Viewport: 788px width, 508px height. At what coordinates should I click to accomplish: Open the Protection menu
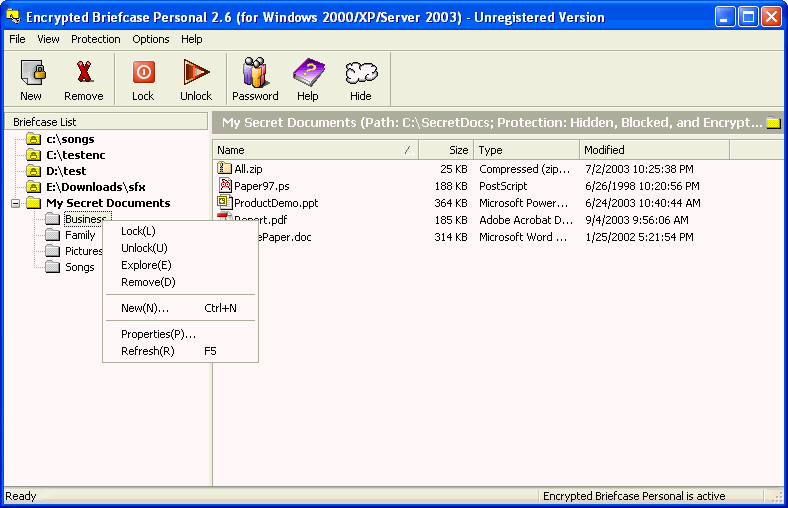coord(95,39)
